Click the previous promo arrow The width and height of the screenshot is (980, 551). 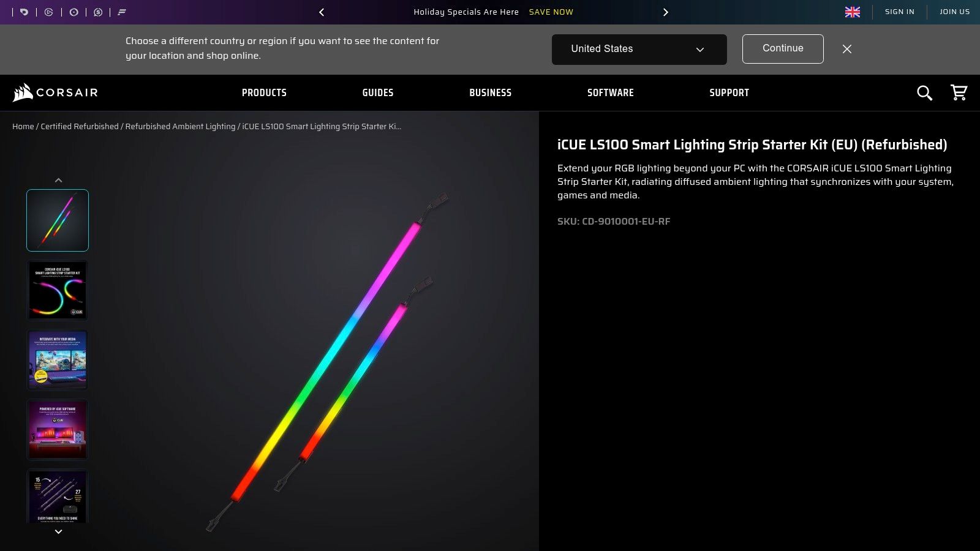(x=321, y=12)
